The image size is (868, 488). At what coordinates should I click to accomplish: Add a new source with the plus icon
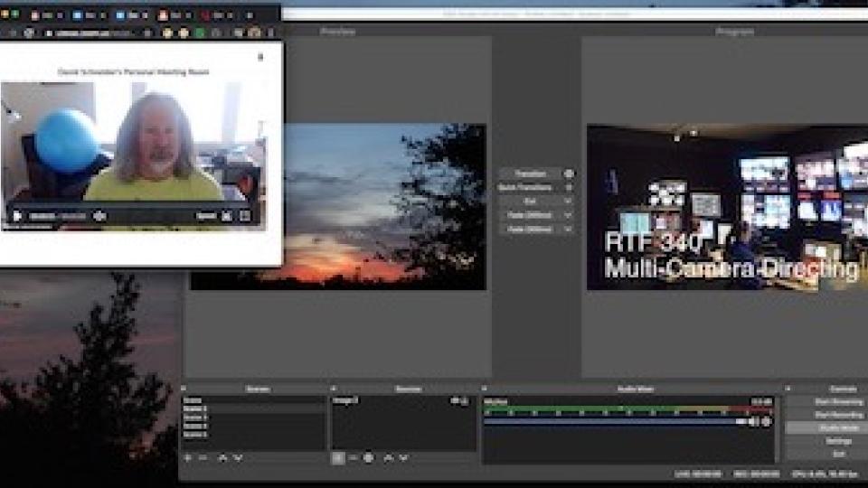(337, 458)
